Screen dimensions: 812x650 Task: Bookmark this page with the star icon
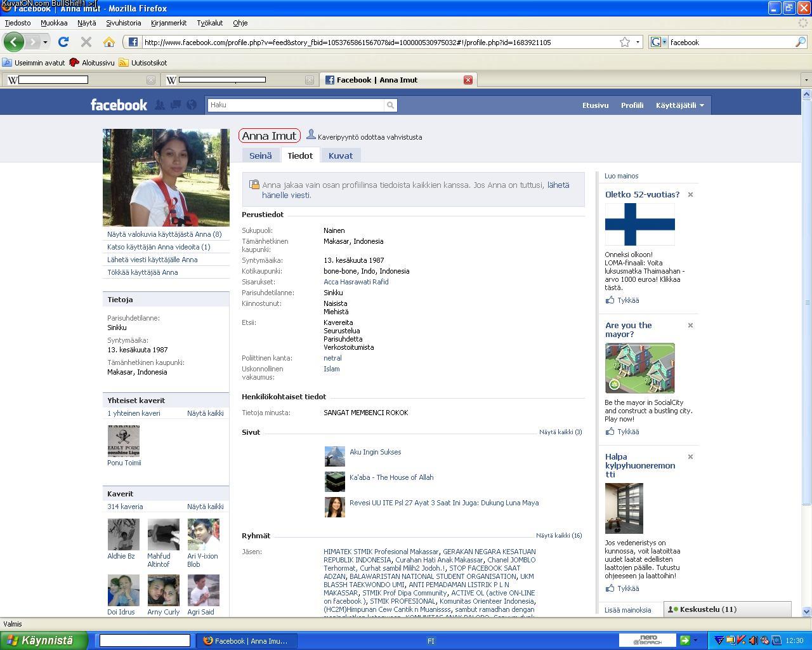pos(625,42)
